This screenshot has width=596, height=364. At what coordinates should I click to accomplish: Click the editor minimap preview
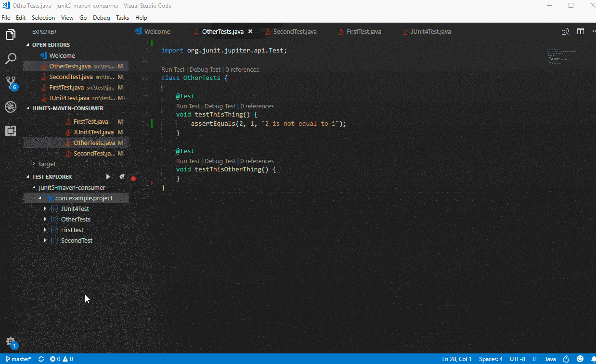pos(565,52)
